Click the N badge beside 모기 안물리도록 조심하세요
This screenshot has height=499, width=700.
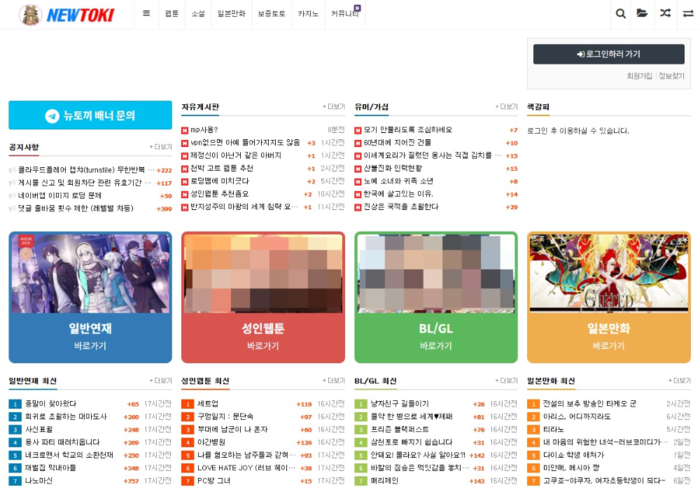tap(358, 130)
